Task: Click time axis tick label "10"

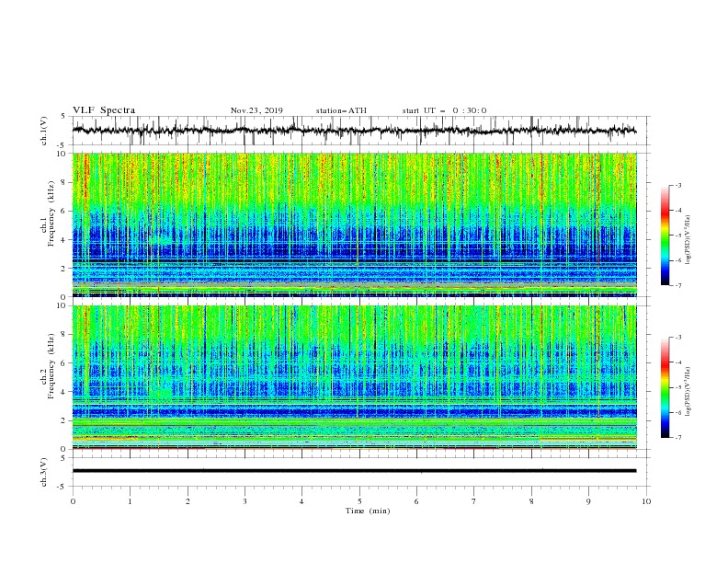Action: (646, 501)
